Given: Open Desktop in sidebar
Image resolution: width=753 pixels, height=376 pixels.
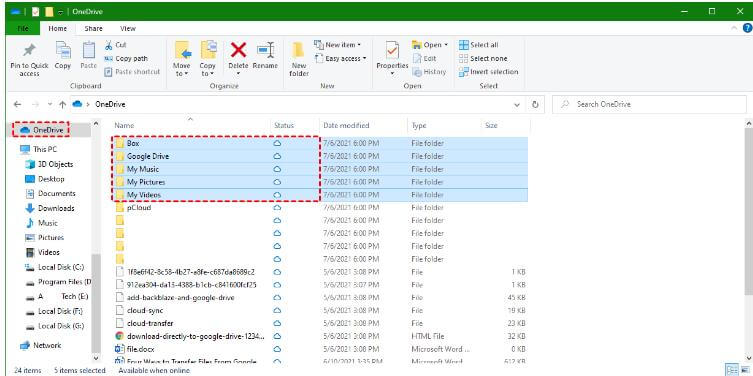Looking at the screenshot, I should click(x=45, y=179).
